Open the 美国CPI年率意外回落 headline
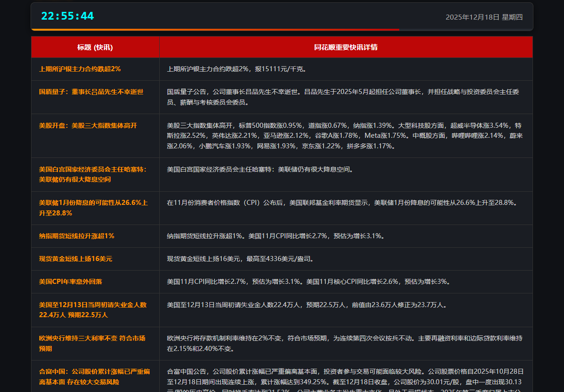The height and width of the screenshot is (392, 564). pyautogui.click(x=70, y=282)
